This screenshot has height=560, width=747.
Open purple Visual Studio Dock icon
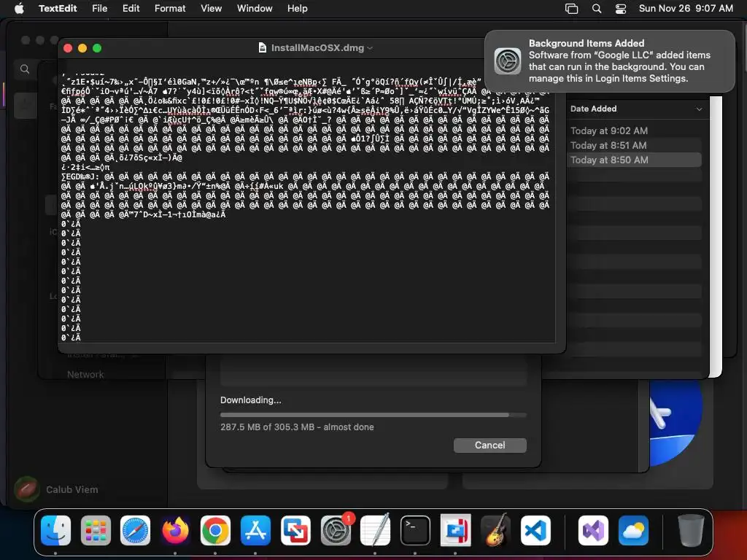pos(593,530)
